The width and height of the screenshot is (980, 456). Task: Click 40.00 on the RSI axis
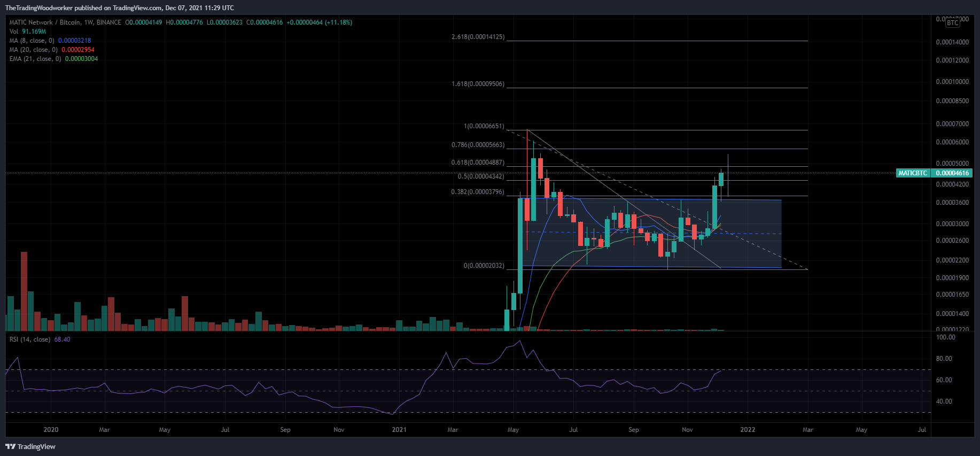[944, 401]
